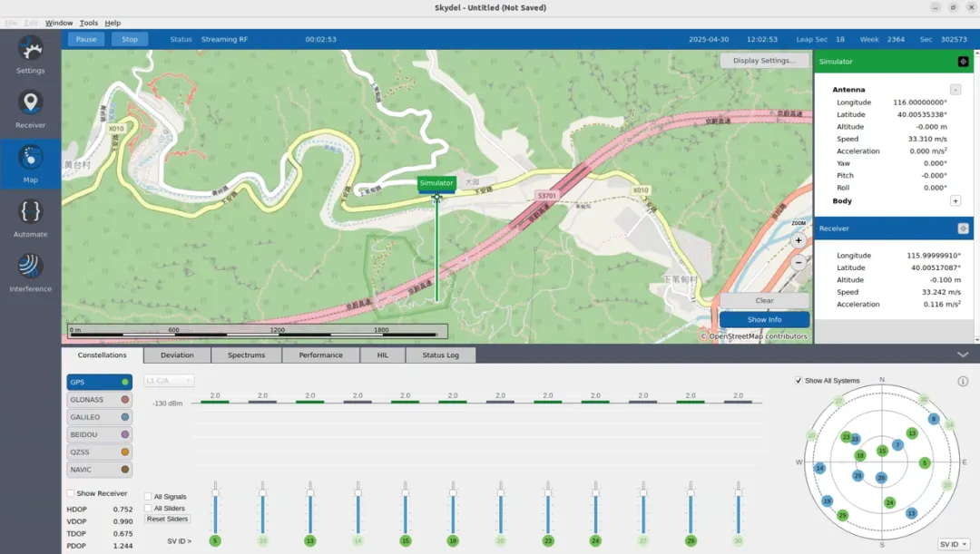Viewport: 980px width, 554px height.
Task: Click SV ID 29 circle below sliders
Action: 691,541
